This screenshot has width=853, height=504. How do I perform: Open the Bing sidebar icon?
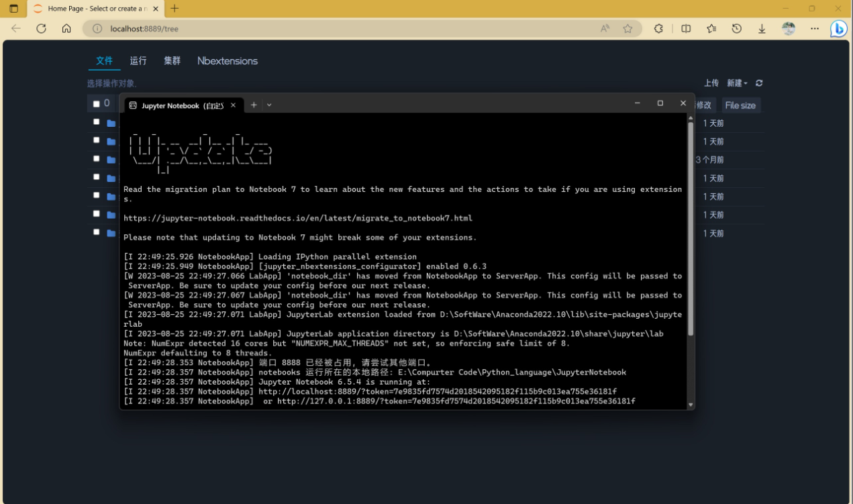click(838, 29)
